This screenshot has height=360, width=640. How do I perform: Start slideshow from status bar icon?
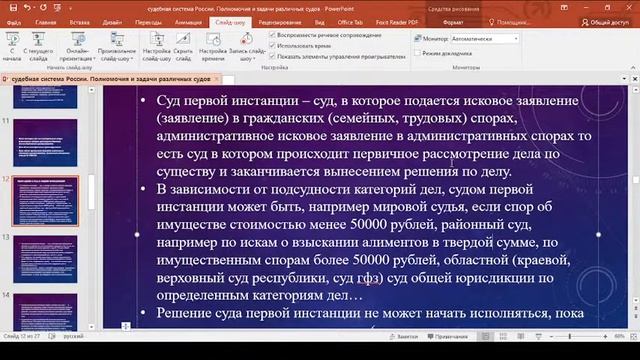click(x=539, y=336)
